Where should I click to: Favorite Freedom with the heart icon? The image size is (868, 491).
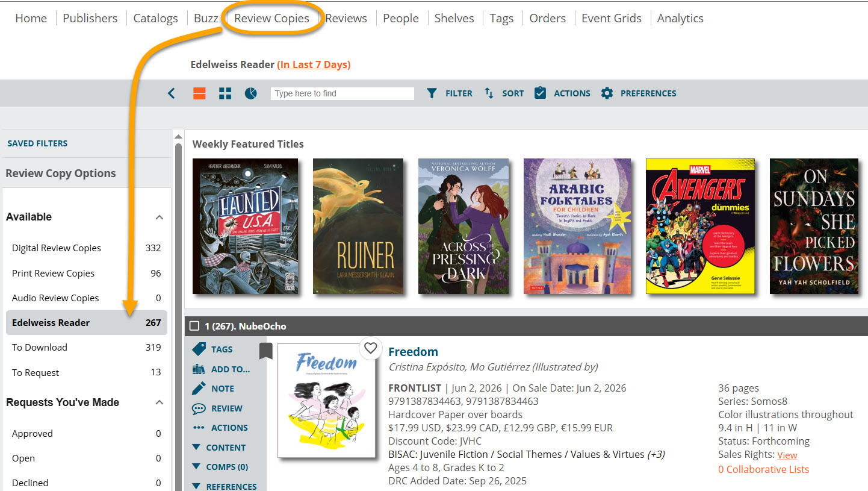(x=370, y=348)
